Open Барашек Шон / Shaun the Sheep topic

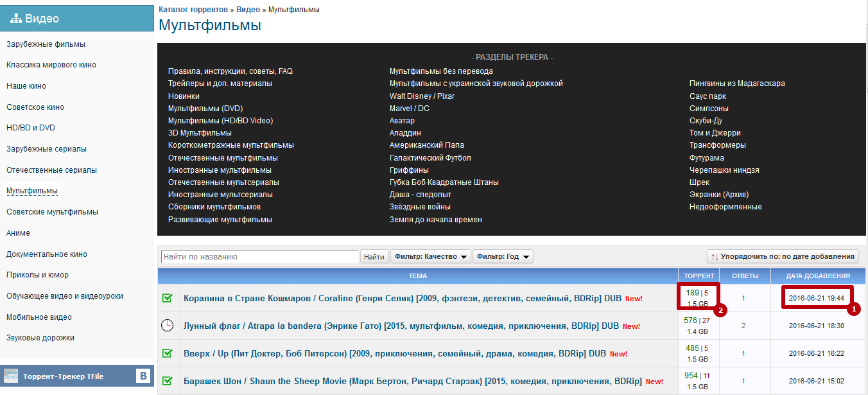point(413,382)
